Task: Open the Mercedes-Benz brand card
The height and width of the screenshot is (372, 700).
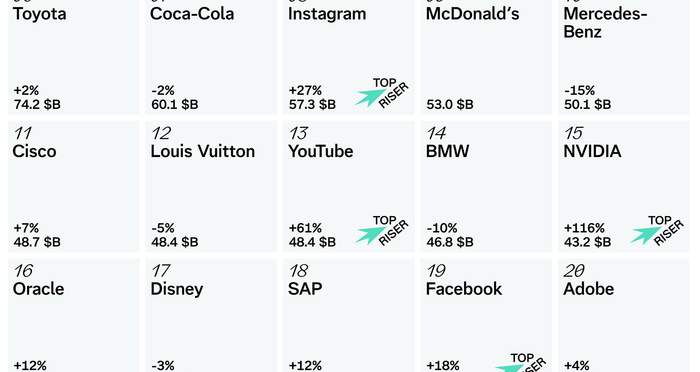Action: point(624,57)
